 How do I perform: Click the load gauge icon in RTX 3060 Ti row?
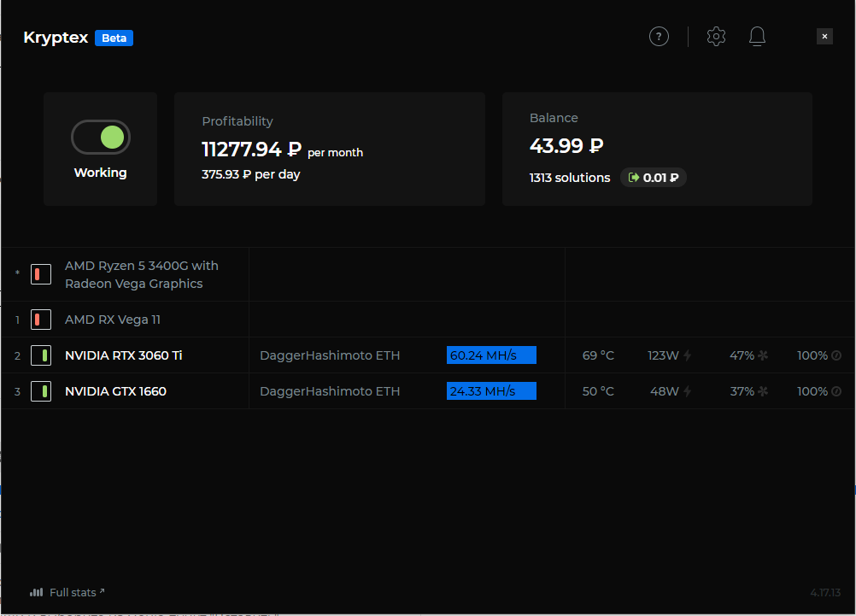pos(836,355)
